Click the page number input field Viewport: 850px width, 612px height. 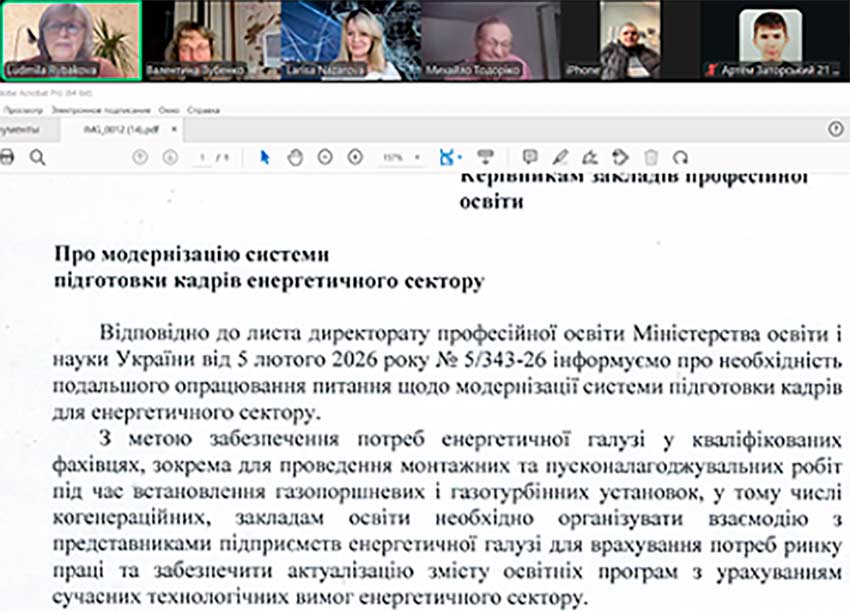click(203, 158)
